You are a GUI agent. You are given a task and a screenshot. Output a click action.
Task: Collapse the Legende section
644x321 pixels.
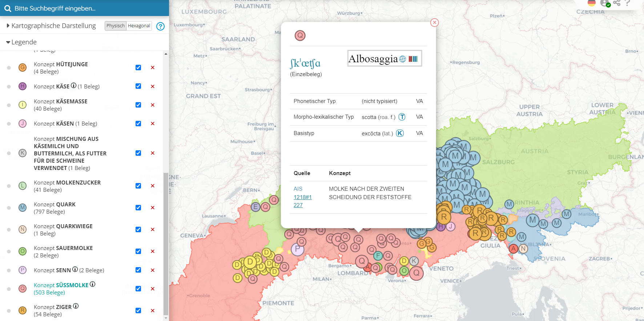[8, 42]
